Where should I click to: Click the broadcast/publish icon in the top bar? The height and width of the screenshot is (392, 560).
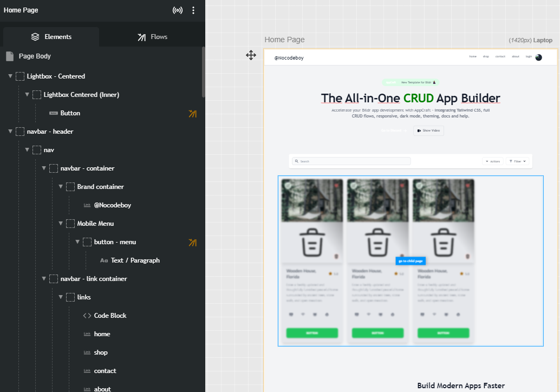178,10
